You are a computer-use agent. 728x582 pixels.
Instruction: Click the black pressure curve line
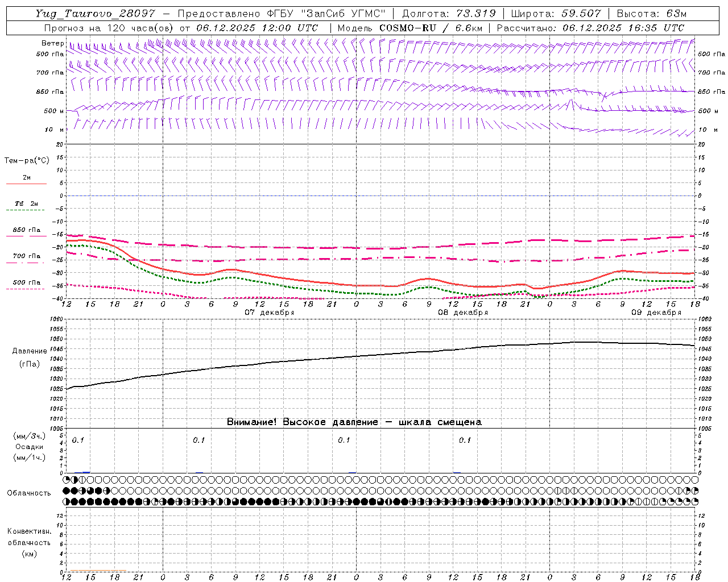tap(381, 355)
